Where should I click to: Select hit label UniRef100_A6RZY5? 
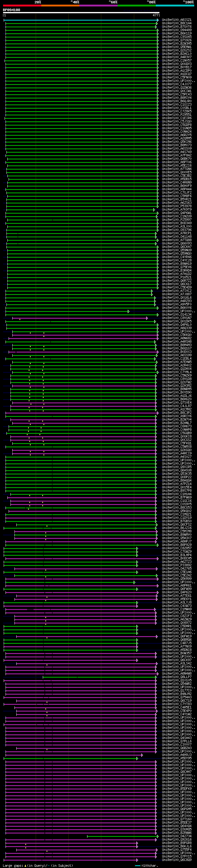[176, 135]
